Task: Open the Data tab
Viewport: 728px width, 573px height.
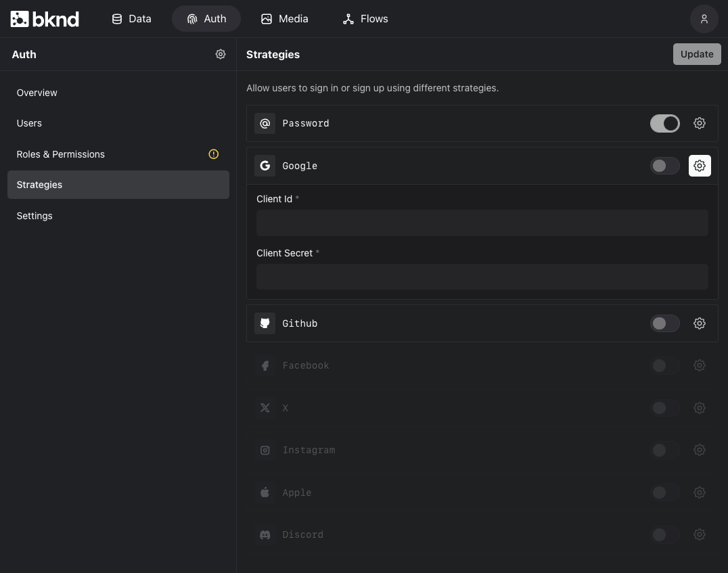Action: click(131, 19)
